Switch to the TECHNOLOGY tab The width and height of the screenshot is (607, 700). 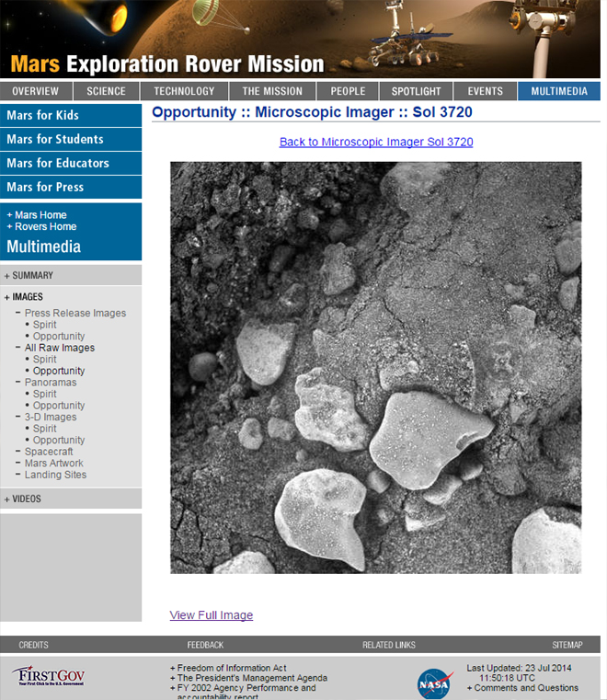[184, 91]
